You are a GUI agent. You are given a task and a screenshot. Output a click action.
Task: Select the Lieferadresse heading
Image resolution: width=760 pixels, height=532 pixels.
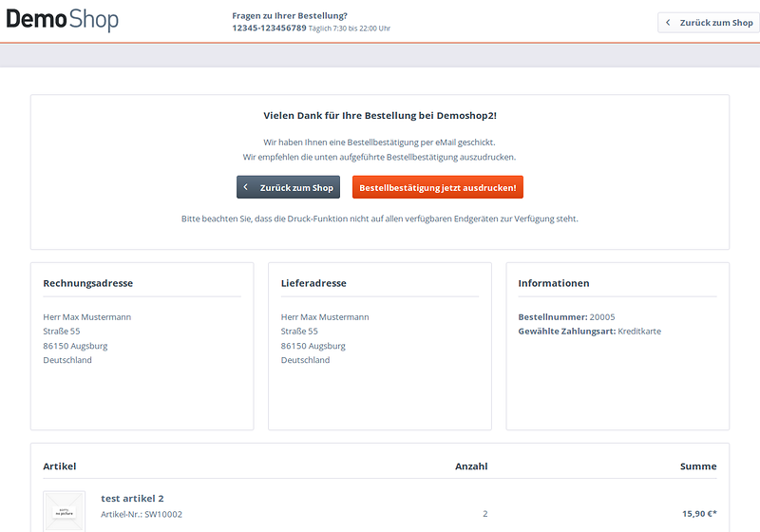pyautogui.click(x=313, y=283)
